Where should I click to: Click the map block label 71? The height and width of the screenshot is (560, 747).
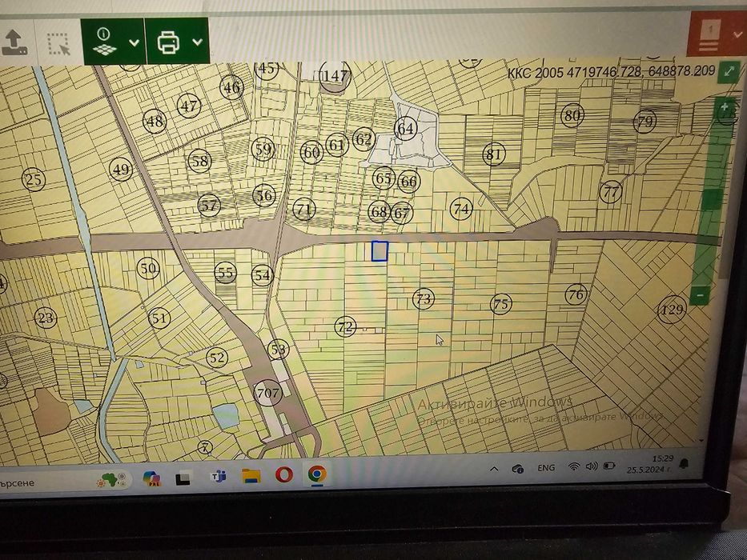(x=304, y=209)
